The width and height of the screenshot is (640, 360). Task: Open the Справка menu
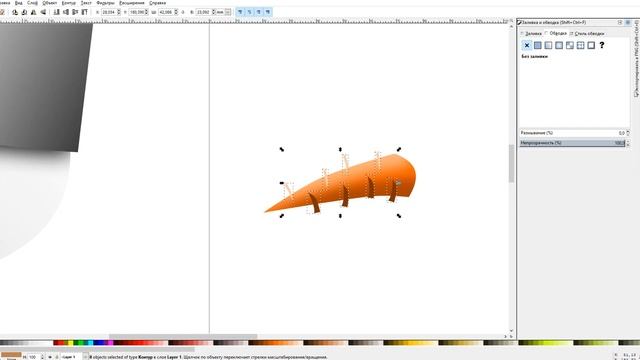(158, 3)
